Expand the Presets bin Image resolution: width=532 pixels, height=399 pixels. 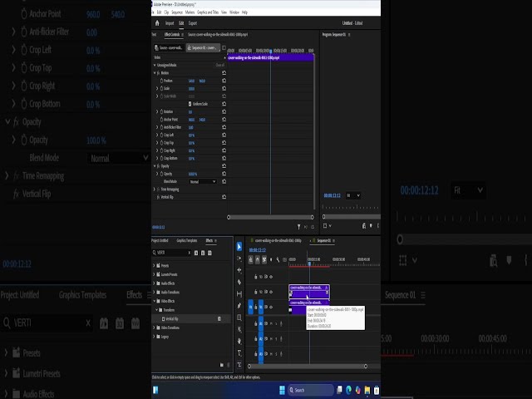tap(154, 266)
